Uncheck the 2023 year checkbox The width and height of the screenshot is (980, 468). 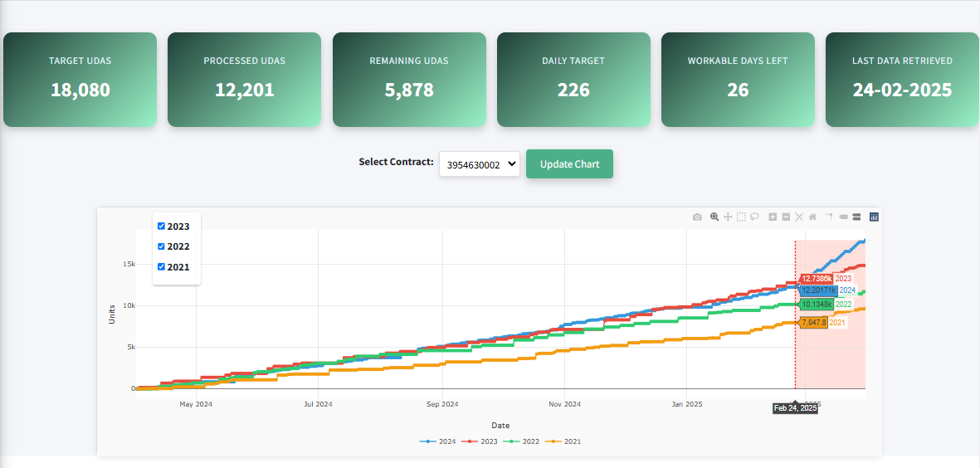click(162, 226)
